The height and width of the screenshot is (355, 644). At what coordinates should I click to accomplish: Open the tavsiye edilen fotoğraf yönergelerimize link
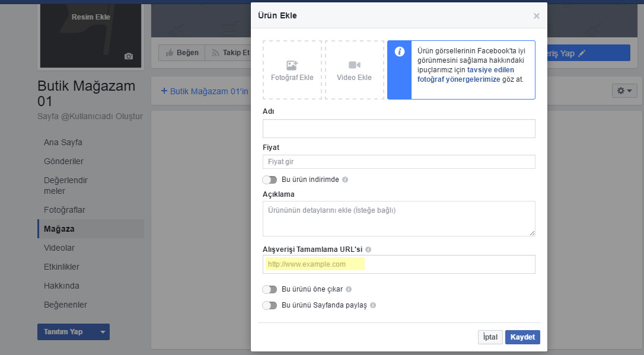click(466, 75)
